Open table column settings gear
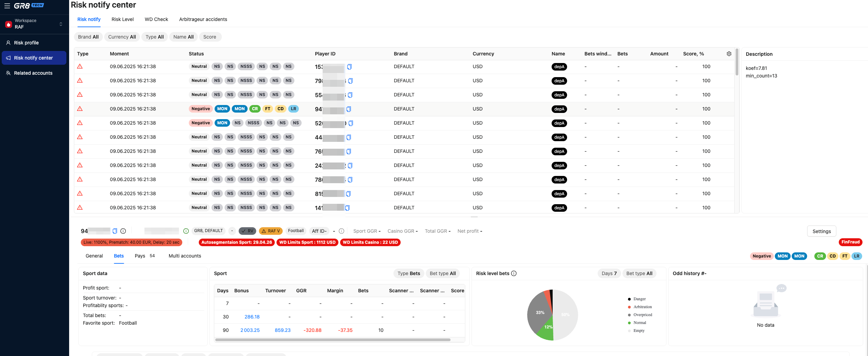The width and height of the screenshot is (868, 356). [729, 54]
